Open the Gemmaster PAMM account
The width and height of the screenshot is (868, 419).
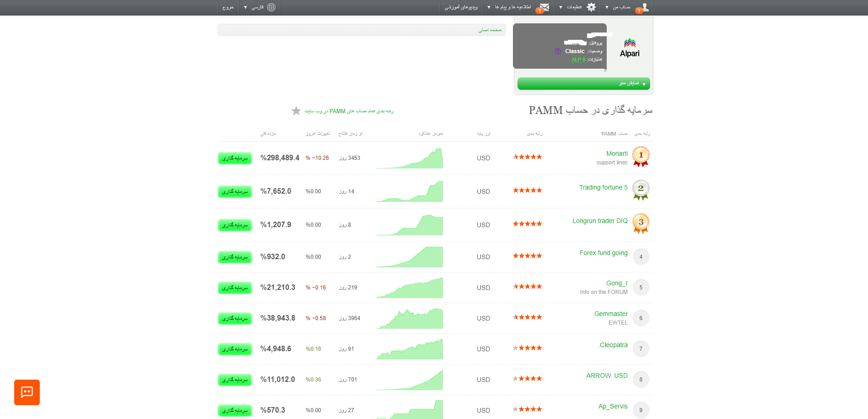click(611, 314)
